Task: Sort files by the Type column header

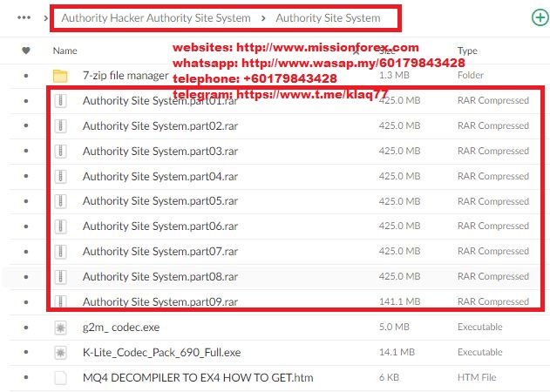Action: coord(467,51)
